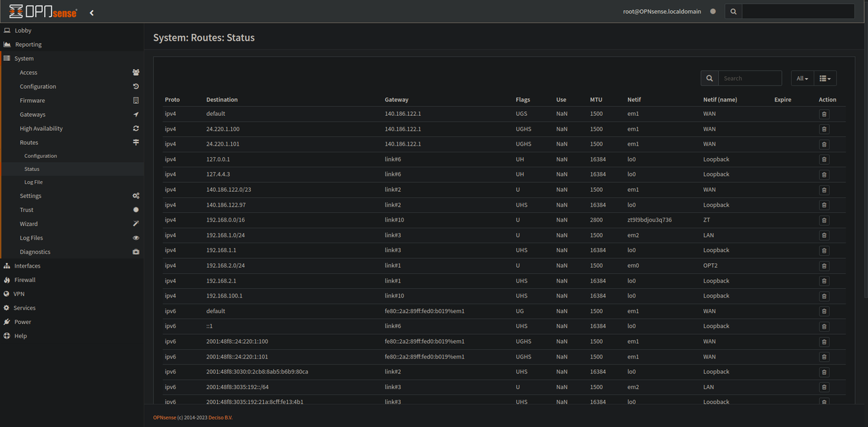Sort table by Proto column
This screenshot has width=868, height=427.
point(172,100)
